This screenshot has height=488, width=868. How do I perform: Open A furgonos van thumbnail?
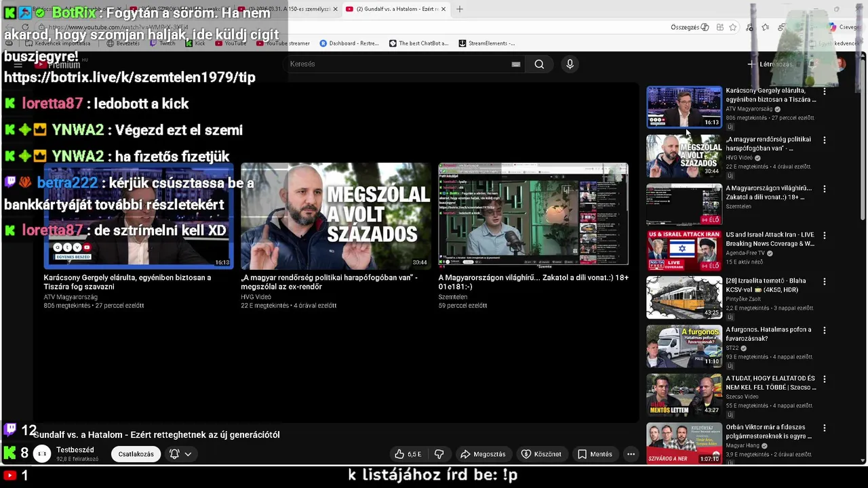(x=684, y=346)
